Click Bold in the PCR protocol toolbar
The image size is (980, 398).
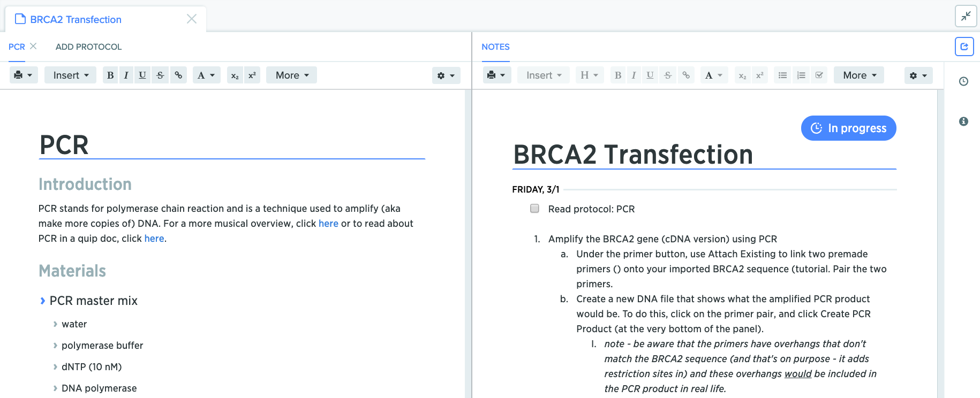110,75
